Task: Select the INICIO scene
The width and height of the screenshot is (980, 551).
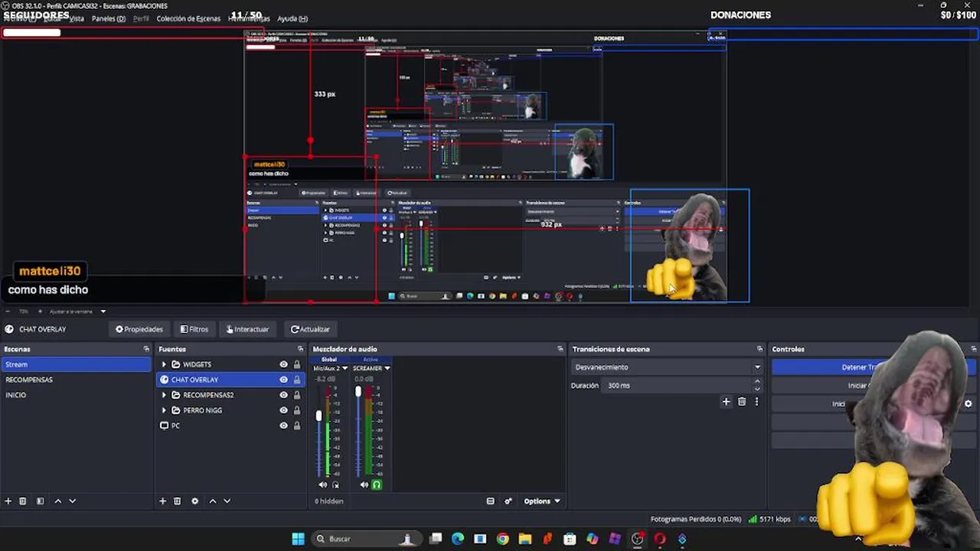Action: pyautogui.click(x=15, y=395)
